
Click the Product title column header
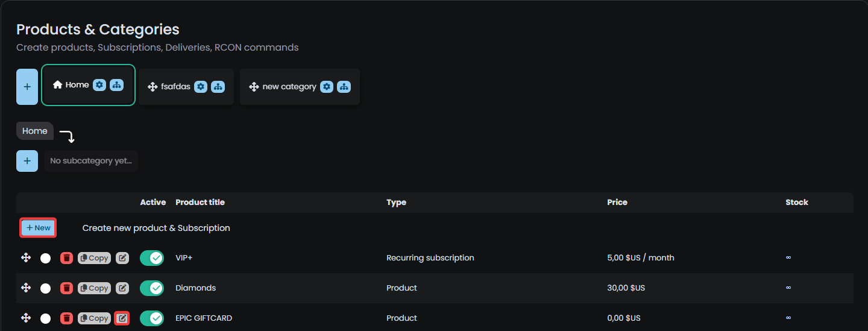point(200,203)
